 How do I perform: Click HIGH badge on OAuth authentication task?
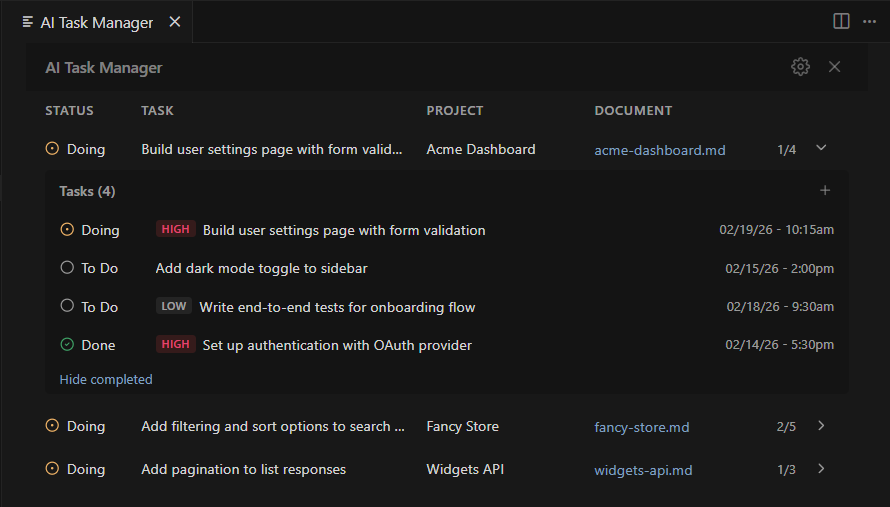(175, 344)
